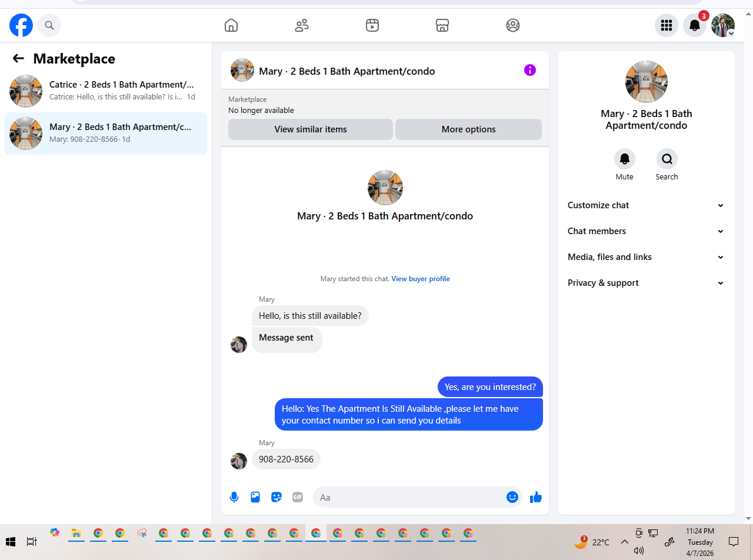The image size is (753, 560).
Task: Click the "Hello, is this still available?" message
Action: pyautogui.click(x=310, y=316)
